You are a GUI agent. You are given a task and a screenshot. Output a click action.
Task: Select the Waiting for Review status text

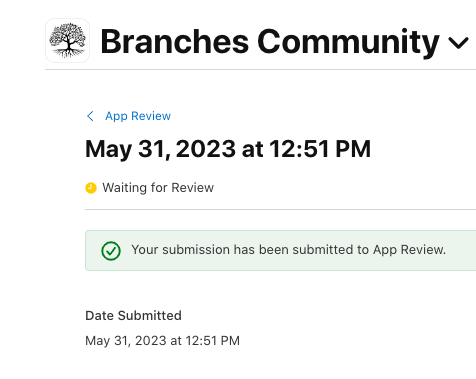[158, 188]
